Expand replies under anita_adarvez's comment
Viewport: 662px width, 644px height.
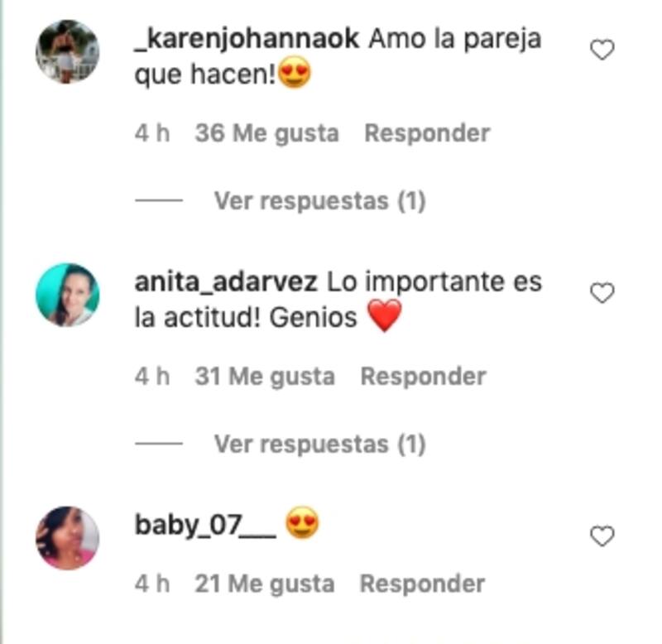pyautogui.click(x=319, y=444)
